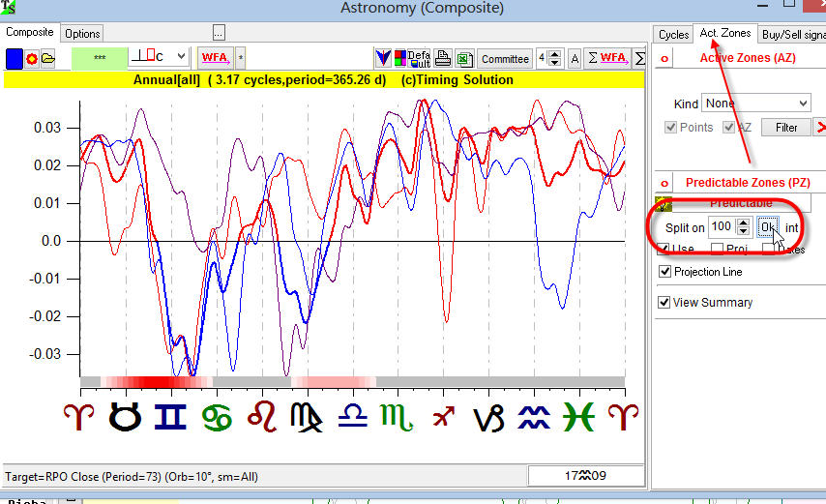Click the Excel export icon
The image size is (826, 504).
click(463, 59)
